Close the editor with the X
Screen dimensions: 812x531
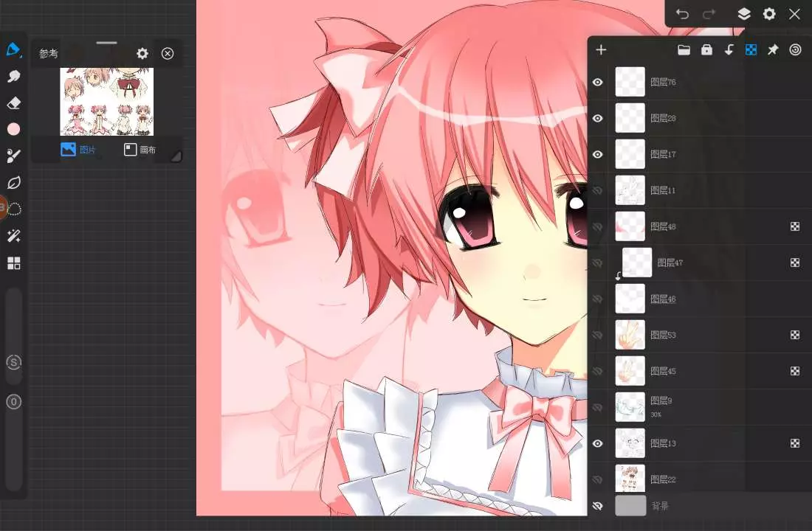click(x=794, y=14)
